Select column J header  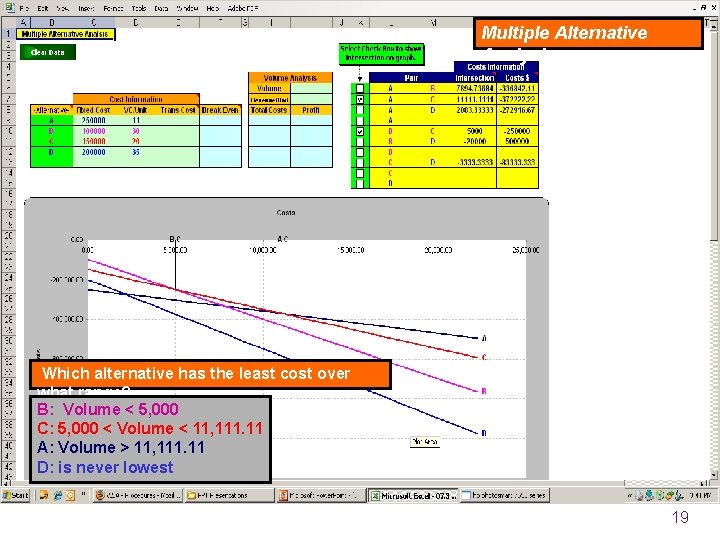click(x=342, y=22)
